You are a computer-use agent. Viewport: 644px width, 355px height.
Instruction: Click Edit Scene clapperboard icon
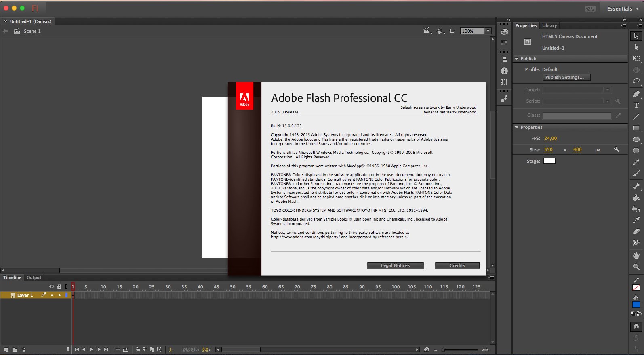427,31
